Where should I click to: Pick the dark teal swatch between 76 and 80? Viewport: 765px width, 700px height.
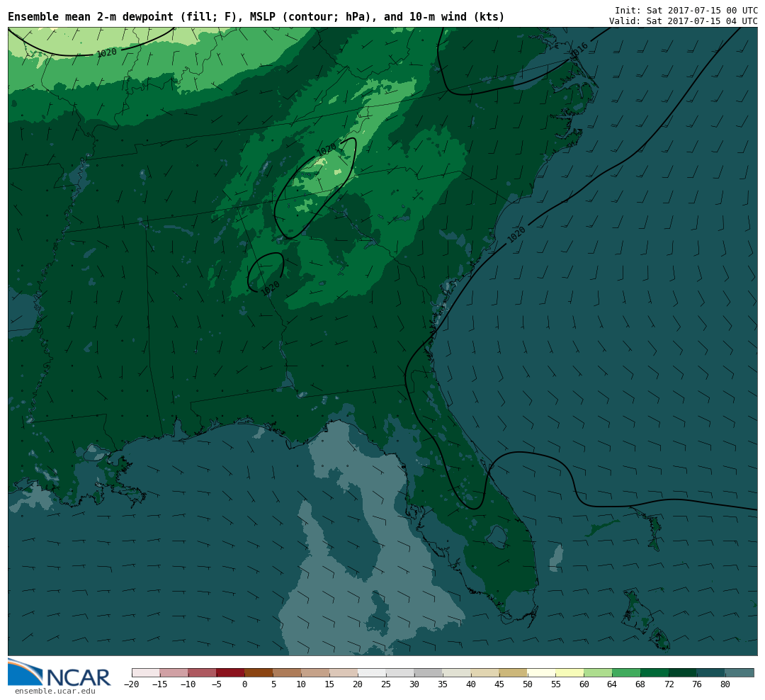point(712,672)
